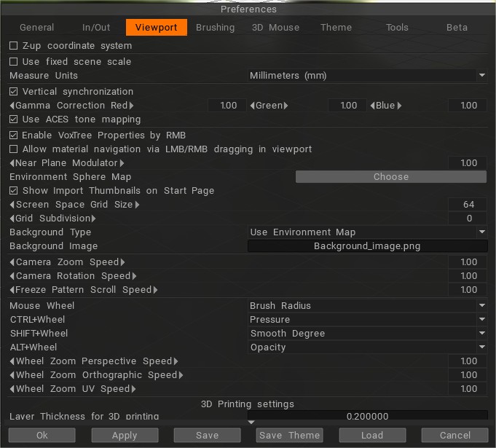This screenshot has width=496, height=448.
Task: Open the Theme preferences tab
Action: point(336,28)
